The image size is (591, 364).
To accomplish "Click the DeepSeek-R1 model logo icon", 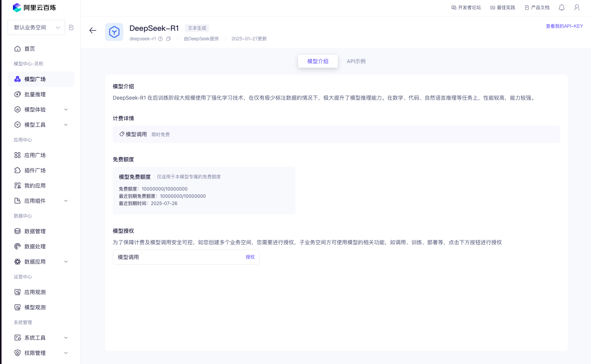I will click(114, 32).
